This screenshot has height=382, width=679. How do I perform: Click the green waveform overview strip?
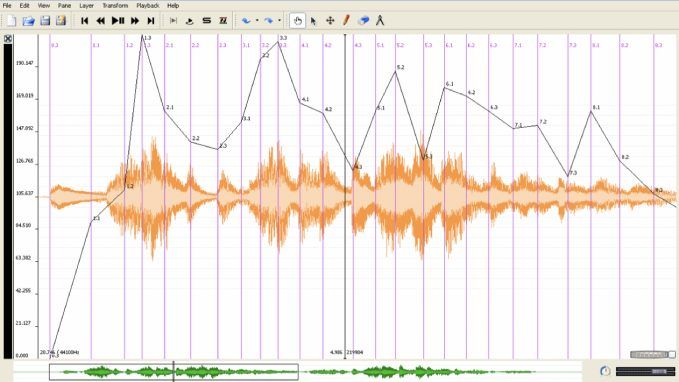[x=299, y=372]
